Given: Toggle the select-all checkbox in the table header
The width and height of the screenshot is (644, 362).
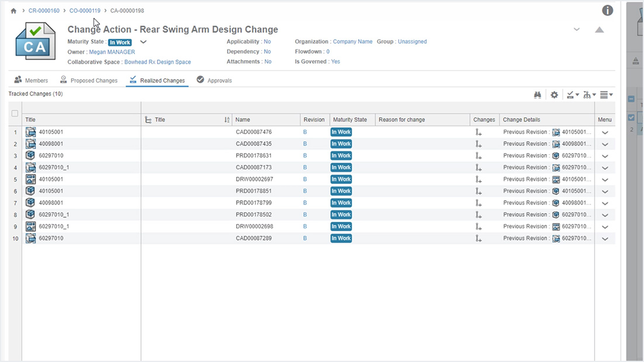Looking at the screenshot, I should pyautogui.click(x=15, y=113).
